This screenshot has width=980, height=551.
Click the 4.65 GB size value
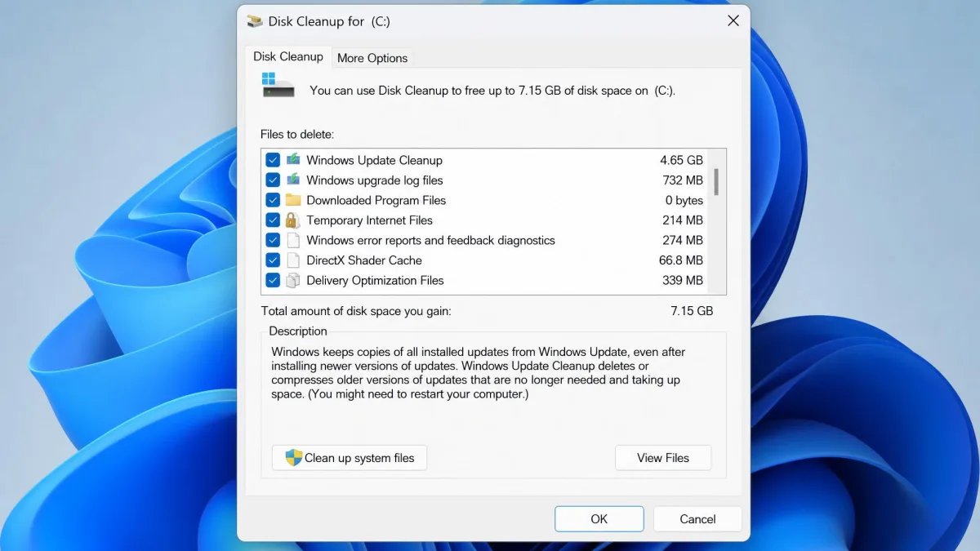coord(681,160)
